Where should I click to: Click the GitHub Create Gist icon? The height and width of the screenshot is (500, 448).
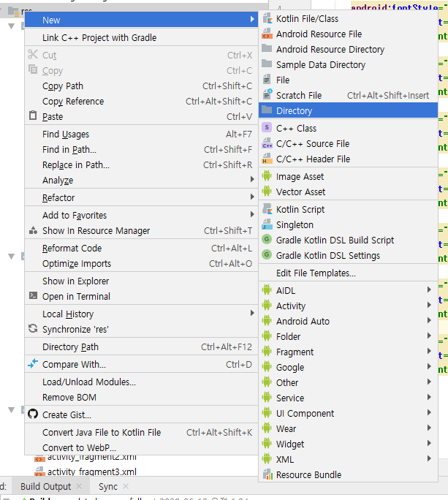(33, 414)
